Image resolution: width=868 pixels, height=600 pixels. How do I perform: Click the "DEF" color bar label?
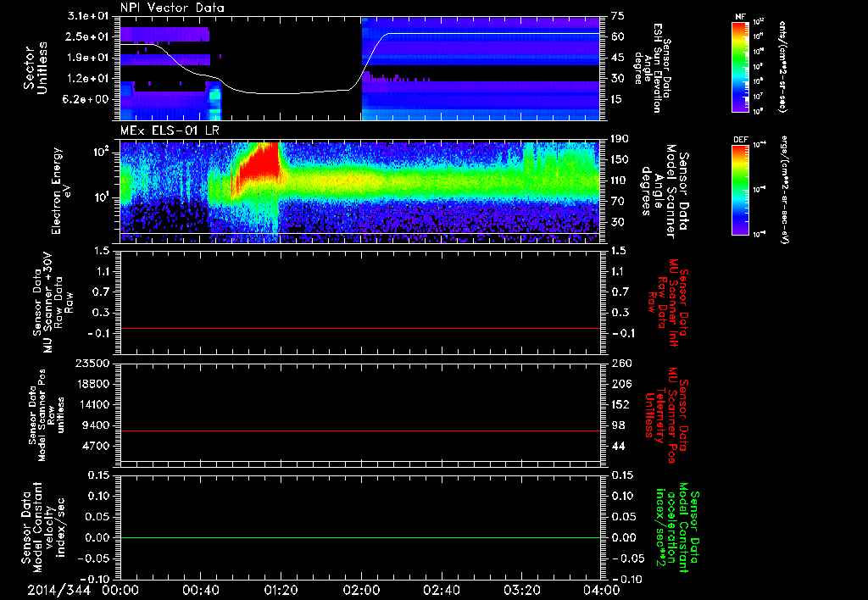741,140
